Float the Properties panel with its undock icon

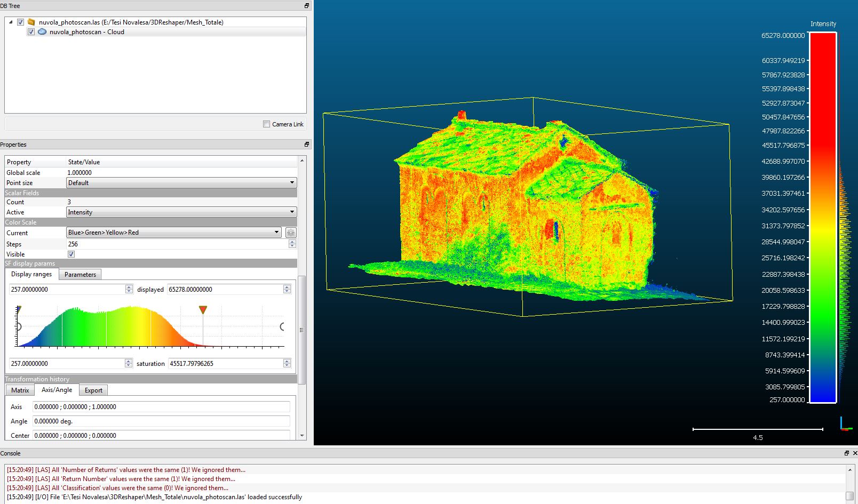307,145
